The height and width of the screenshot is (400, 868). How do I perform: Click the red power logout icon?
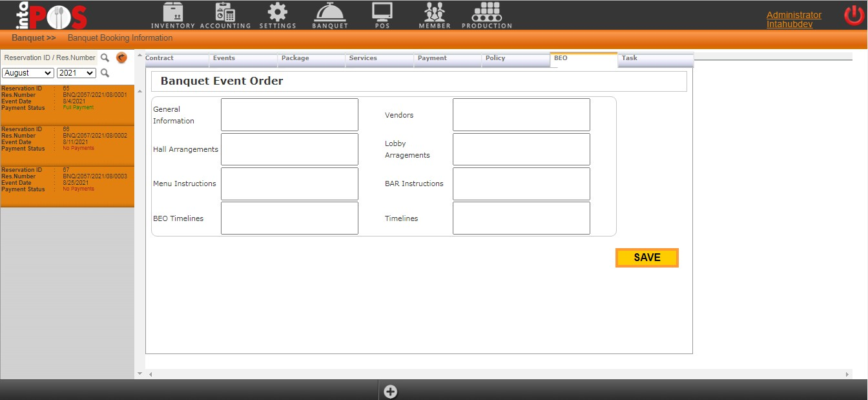(854, 15)
